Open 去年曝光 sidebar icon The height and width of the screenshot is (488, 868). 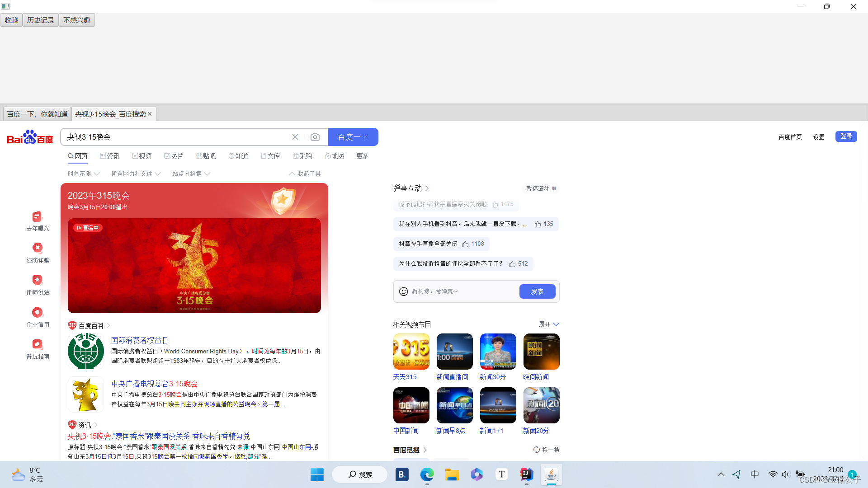tap(38, 217)
